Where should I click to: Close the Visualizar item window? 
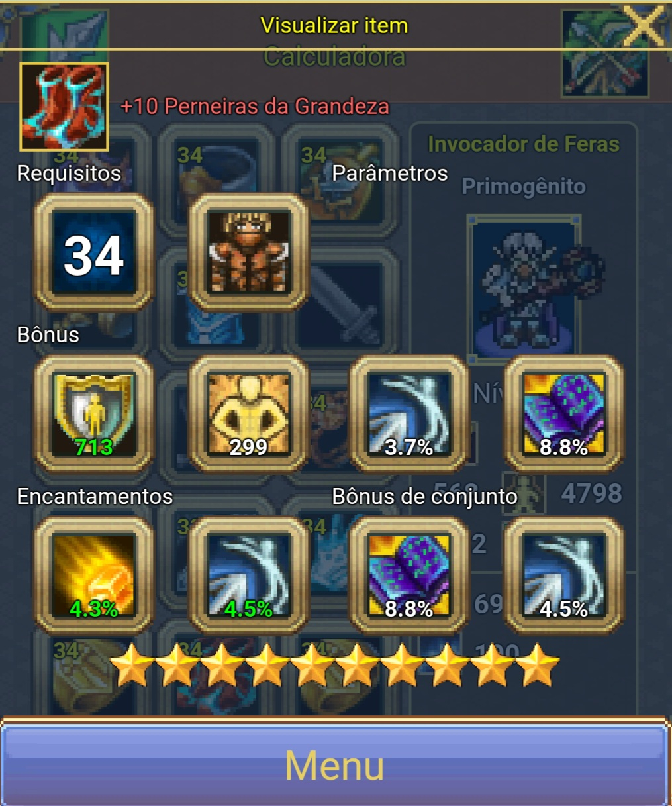643,26
